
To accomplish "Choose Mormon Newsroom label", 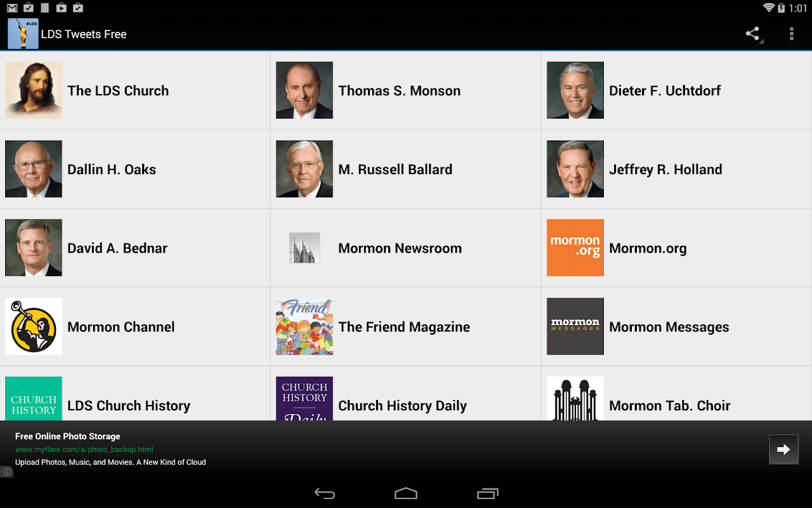I will (400, 248).
